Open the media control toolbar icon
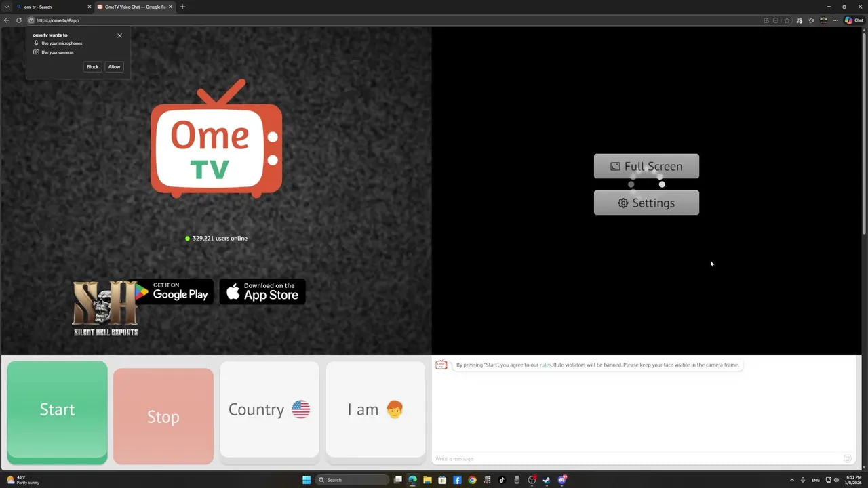The image size is (868, 488). click(800, 20)
